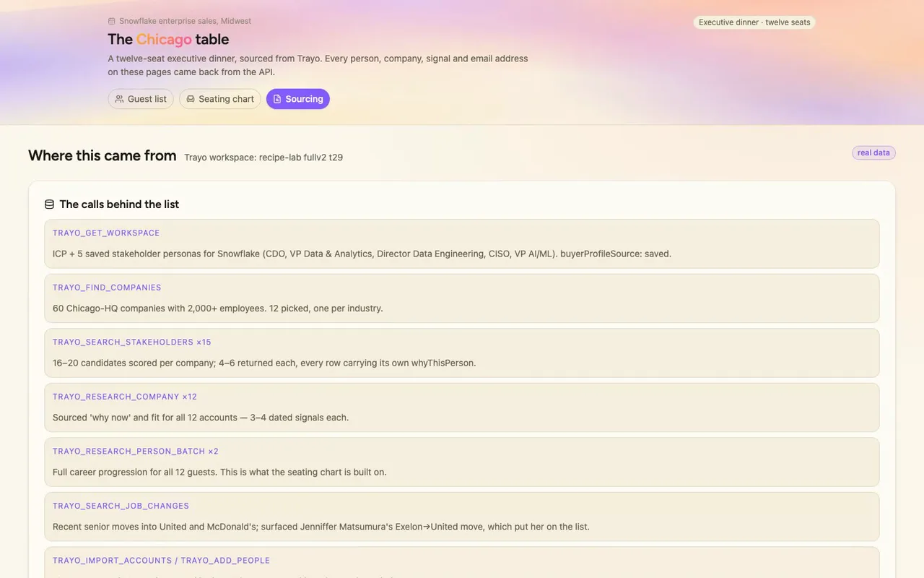Click the TRAYO_IMPORT_ACCOUNTS / TRAYO_ADD_PEOPLE label
The height and width of the screenshot is (578, 924).
click(x=161, y=561)
